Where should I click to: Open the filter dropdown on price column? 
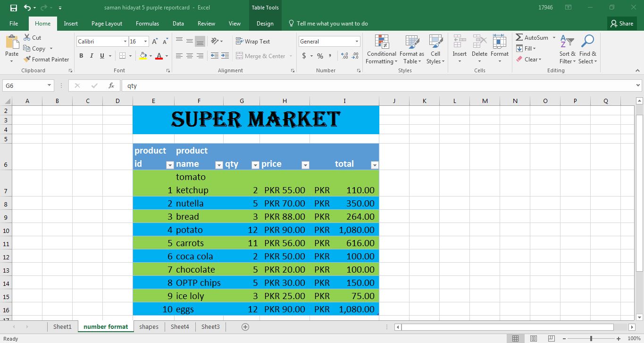[x=305, y=165]
